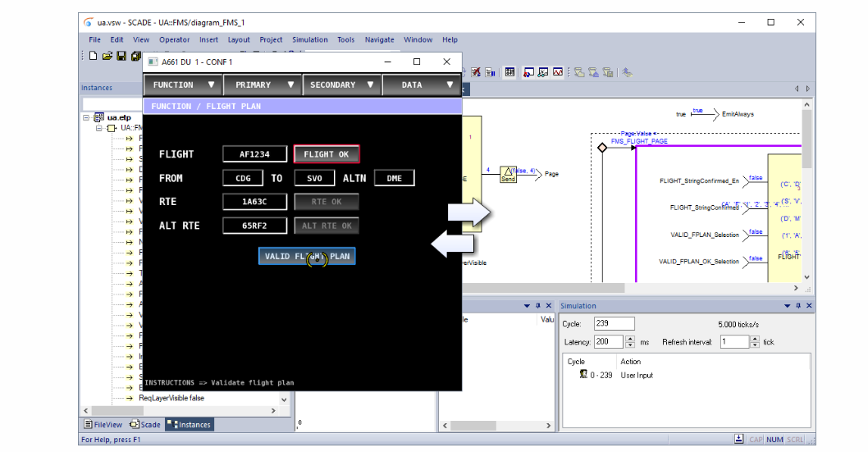Switch to the Scade tab
Screen dimensions: 868x452
[x=145, y=424]
